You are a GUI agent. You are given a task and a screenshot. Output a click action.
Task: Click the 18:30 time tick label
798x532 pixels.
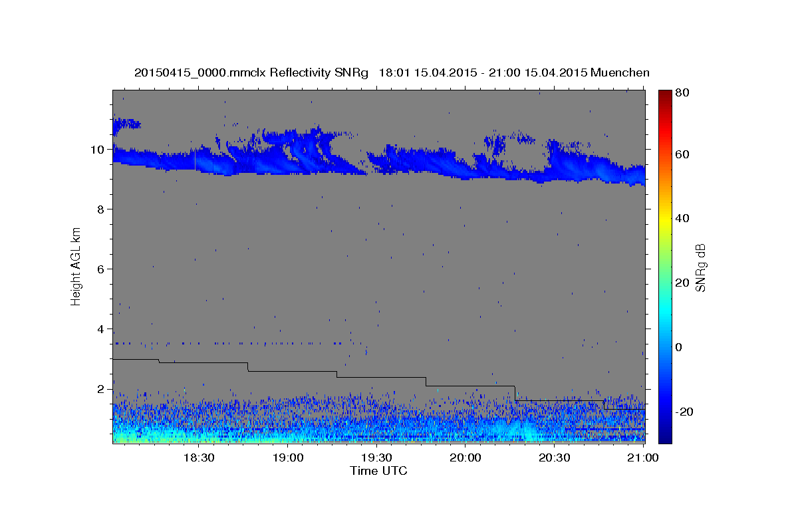198,458
